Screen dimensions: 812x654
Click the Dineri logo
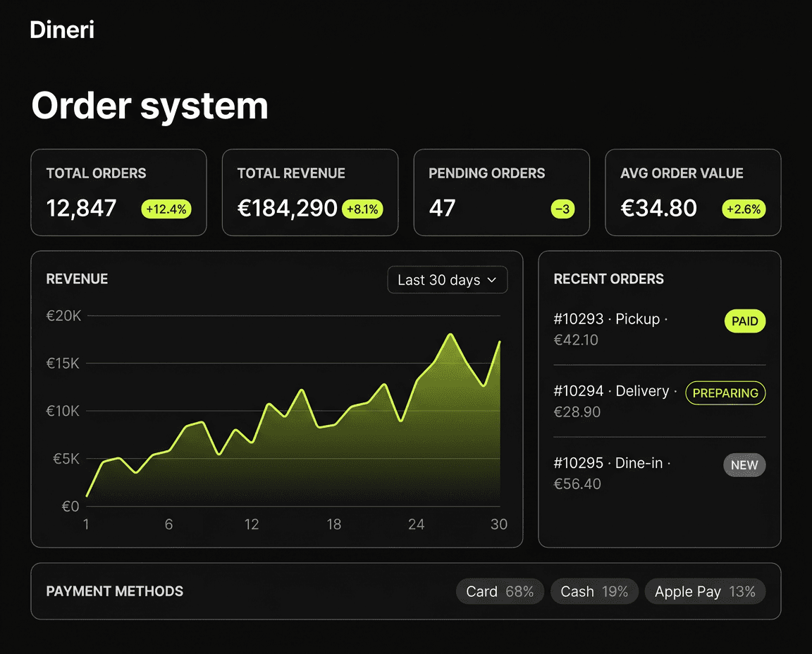pos(62,30)
